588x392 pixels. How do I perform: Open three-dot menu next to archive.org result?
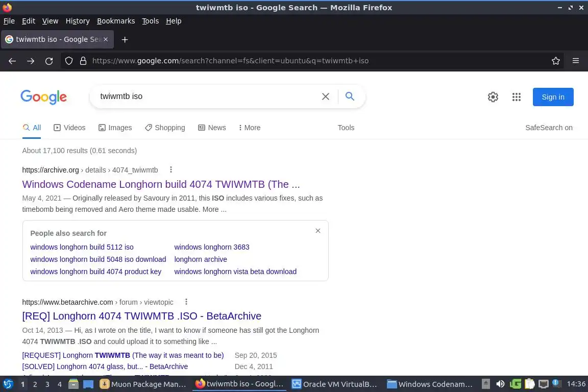coord(171,169)
